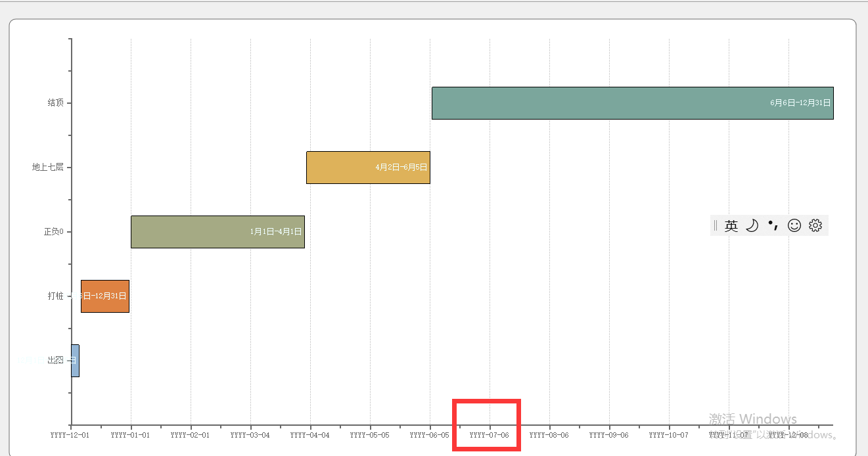Click the IME toolbar drag handle

point(715,225)
